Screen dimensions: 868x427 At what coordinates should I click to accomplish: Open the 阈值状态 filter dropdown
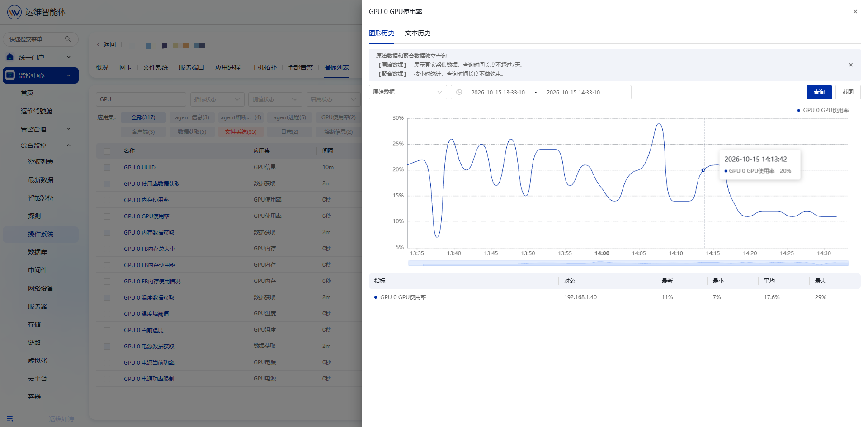(x=275, y=99)
